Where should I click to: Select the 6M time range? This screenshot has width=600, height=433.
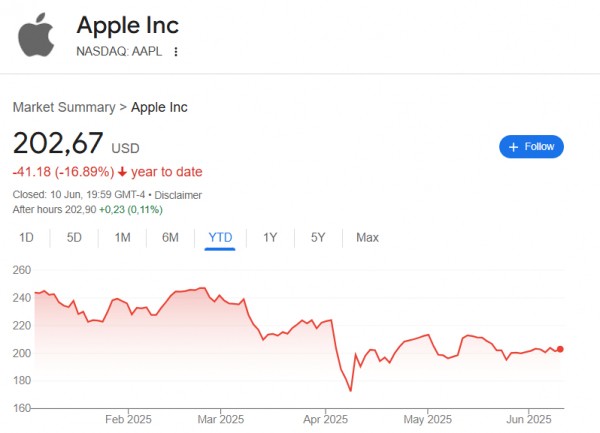[x=170, y=237]
